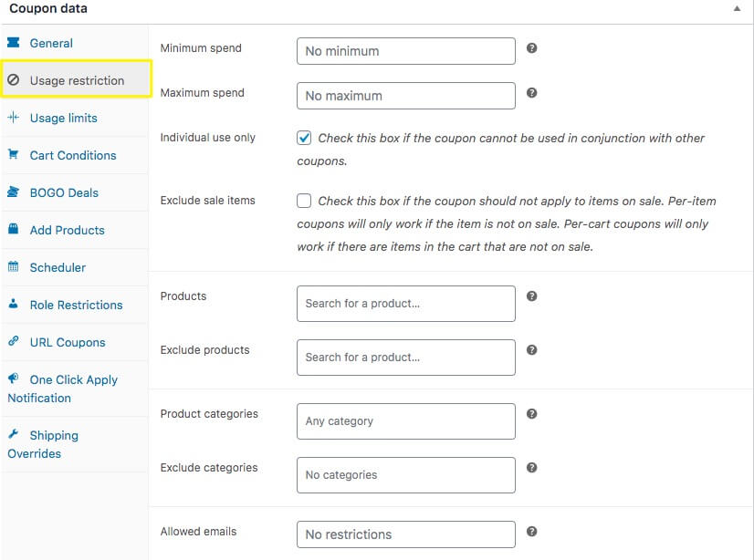Click the help icon beside Product categories
Image resolution: width=754 pixels, height=560 pixels.
(532, 413)
